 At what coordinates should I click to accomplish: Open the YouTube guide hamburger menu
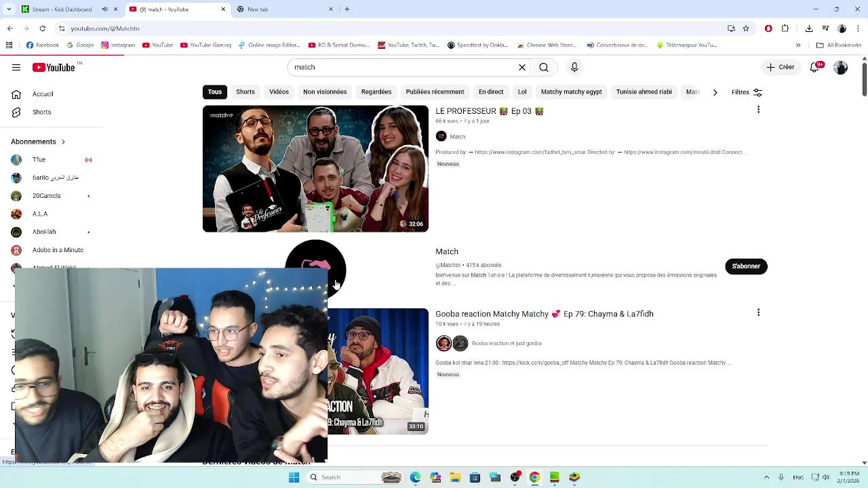point(16,67)
